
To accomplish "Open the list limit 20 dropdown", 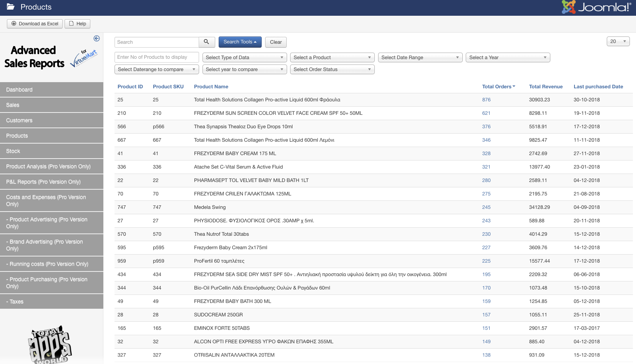I will [x=618, y=41].
